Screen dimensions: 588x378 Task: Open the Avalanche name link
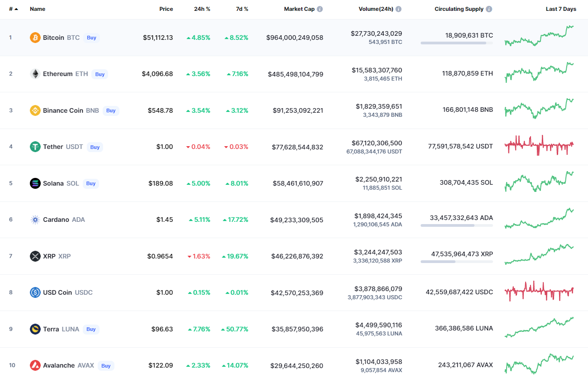point(59,365)
